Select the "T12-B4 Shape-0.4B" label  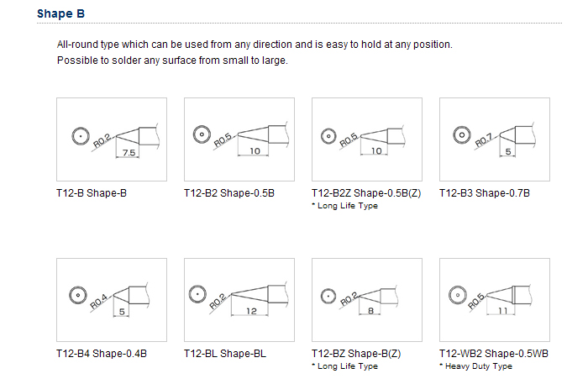[x=102, y=354]
